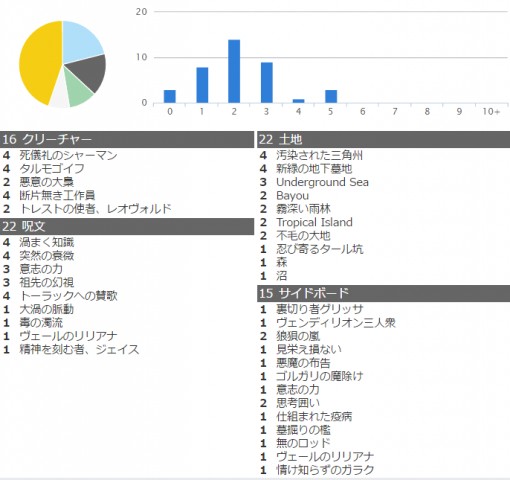Open the card link タルモゴイフ
Viewport: 510px width, 480px height.
[52, 169]
